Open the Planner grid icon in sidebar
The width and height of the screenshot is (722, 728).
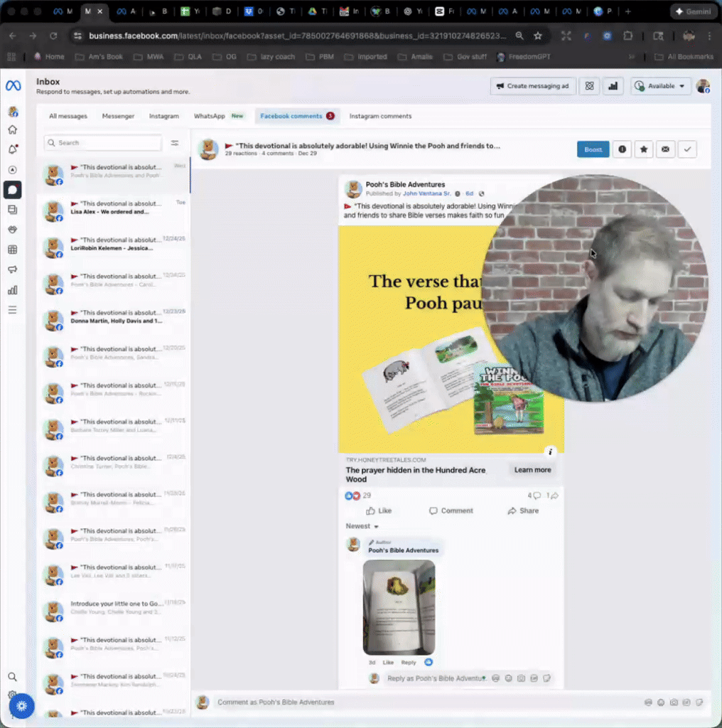pos(13,250)
